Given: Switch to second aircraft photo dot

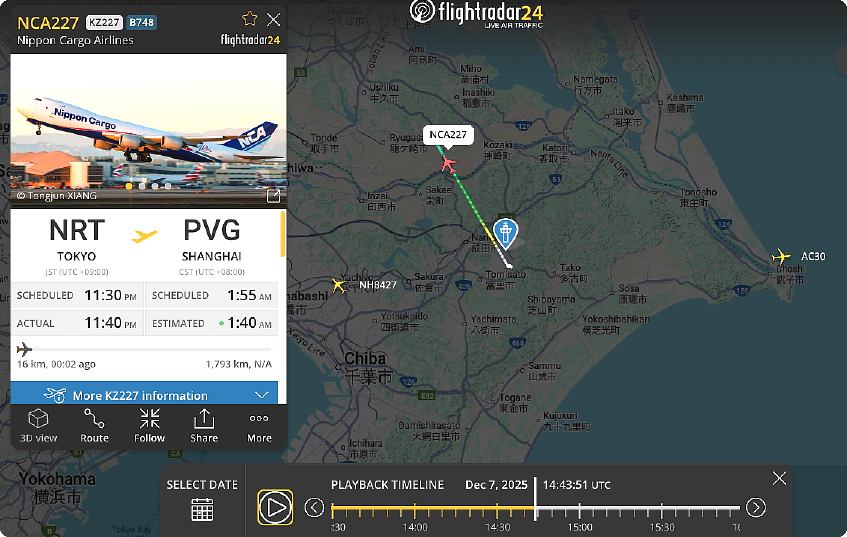Looking at the screenshot, I should (142, 186).
